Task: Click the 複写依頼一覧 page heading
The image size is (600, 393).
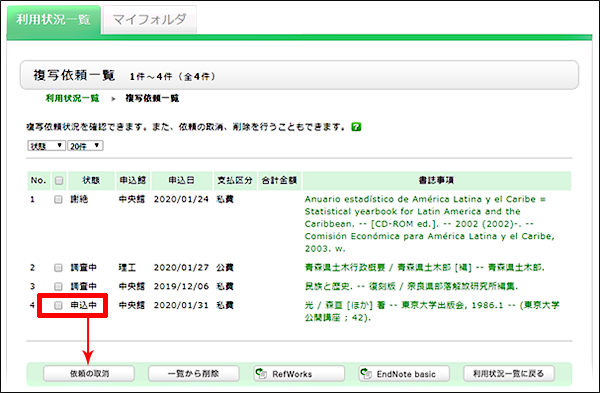Action: click(74, 75)
